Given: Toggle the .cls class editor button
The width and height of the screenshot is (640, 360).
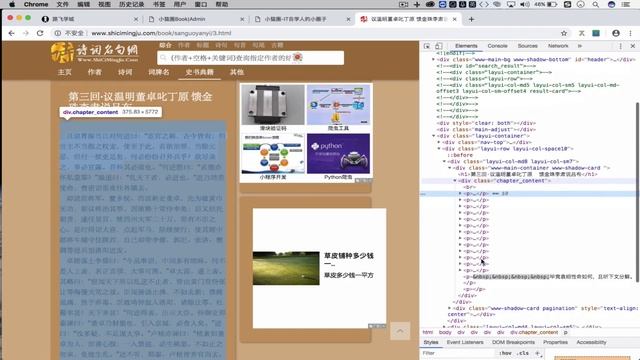Looking at the screenshot, I should [523, 353].
